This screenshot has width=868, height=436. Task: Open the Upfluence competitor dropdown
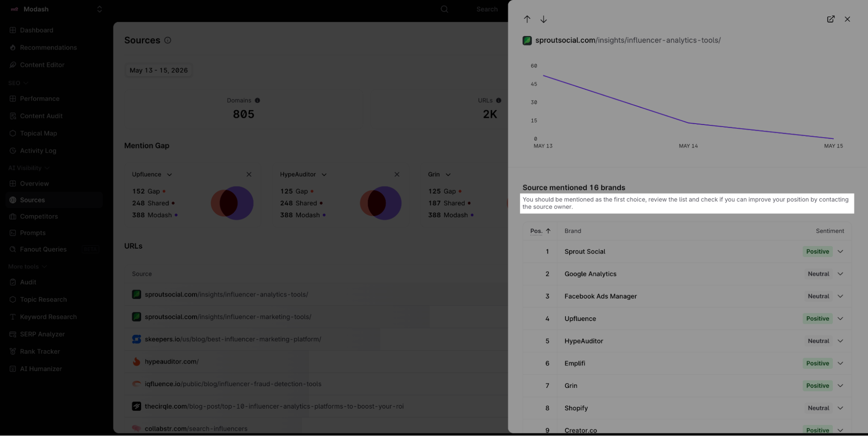pos(152,174)
